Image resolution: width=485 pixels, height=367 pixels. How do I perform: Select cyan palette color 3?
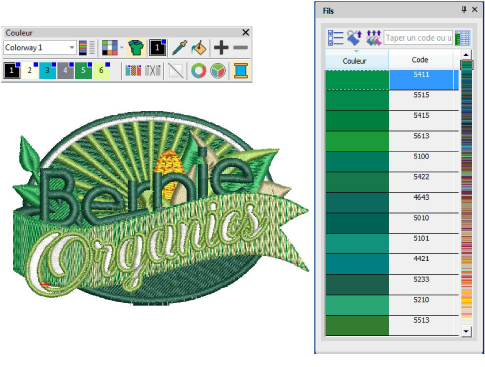pos(48,70)
